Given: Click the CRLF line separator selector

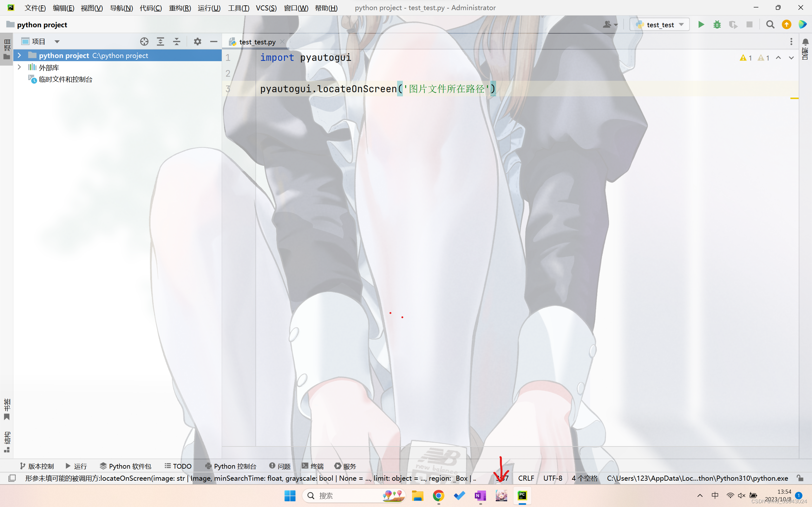Looking at the screenshot, I should point(526,478).
